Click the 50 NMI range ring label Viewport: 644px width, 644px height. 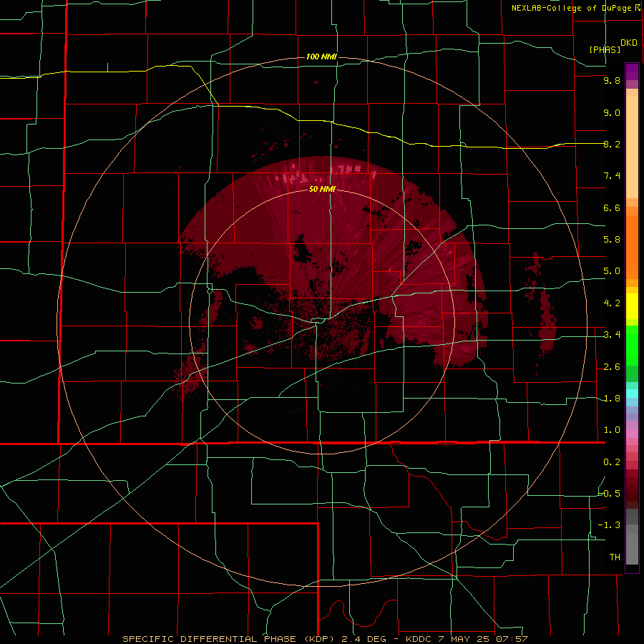pyautogui.click(x=322, y=190)
